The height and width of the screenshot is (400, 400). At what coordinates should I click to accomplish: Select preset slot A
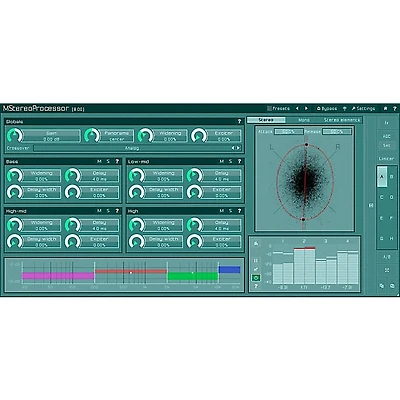(x=382, y=177)
